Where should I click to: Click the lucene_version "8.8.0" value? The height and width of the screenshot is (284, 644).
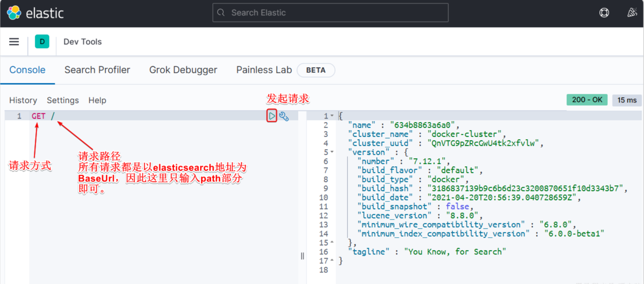[462, 216]
